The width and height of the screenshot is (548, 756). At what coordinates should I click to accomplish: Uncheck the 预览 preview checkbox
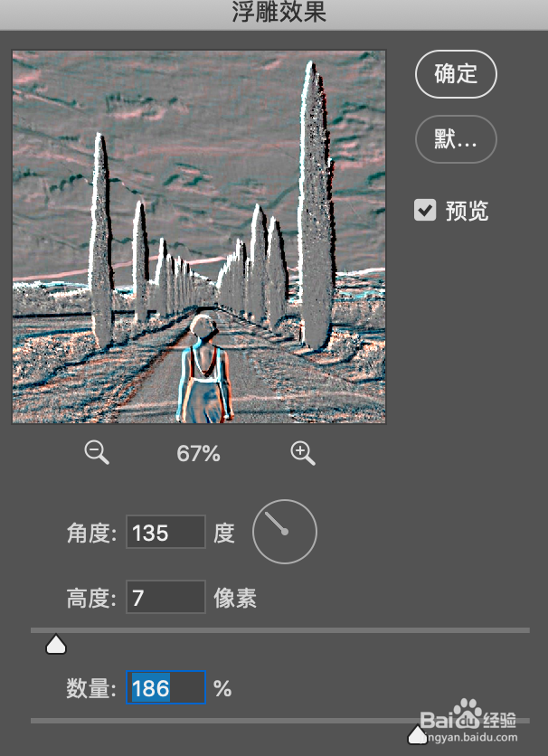425,210
